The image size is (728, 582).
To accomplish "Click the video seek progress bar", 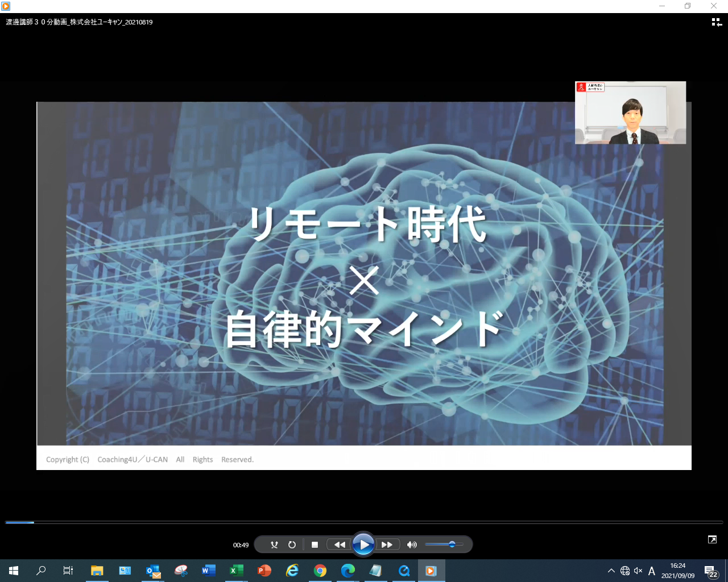I will (364, 522).
